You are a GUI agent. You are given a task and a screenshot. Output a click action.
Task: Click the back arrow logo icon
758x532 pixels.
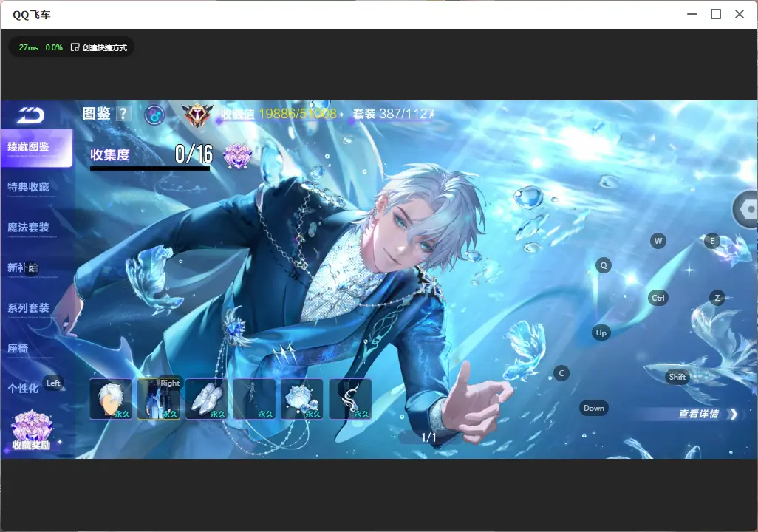[x=31, y=115]
